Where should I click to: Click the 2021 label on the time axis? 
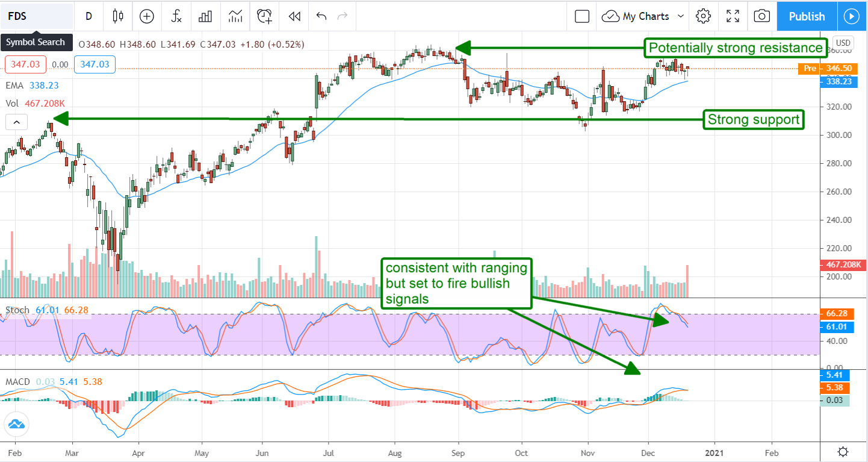[x=714, y=452]
